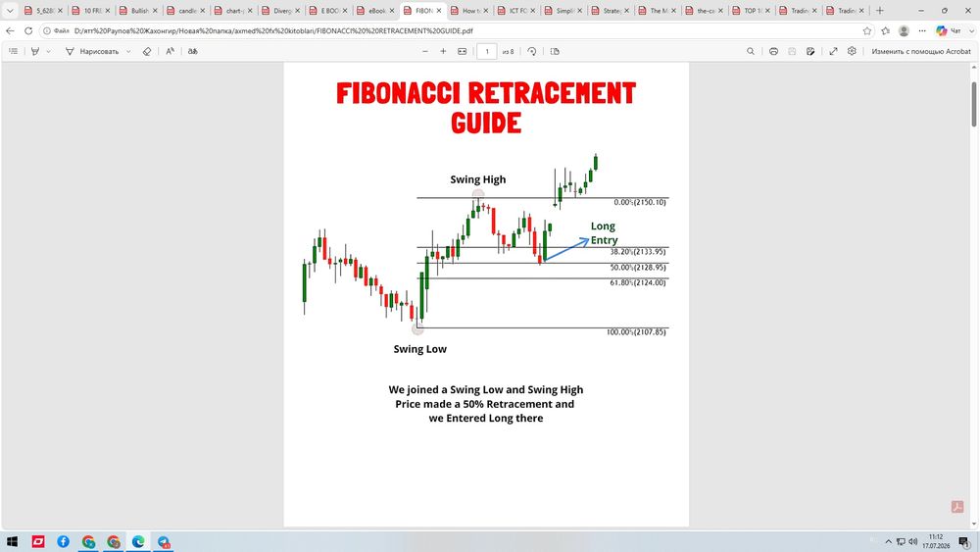
Task: Click Изменить с помощью Acrobat
Action: 921,51
